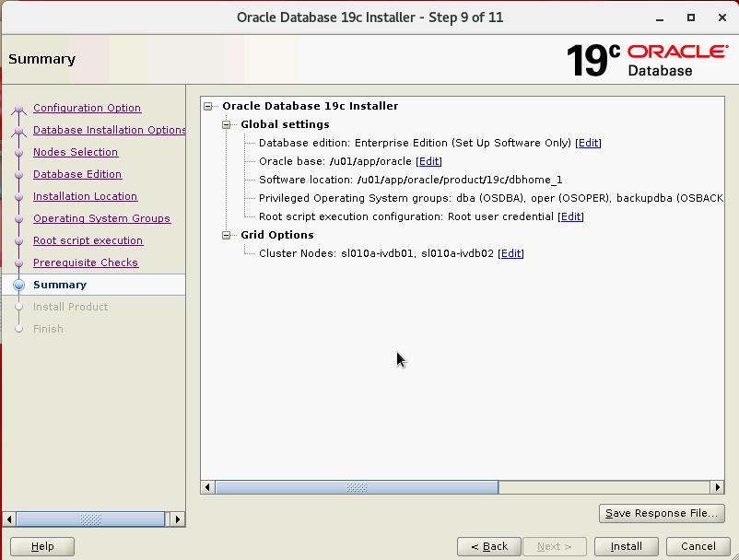Edit Root script execution configuration
Viewport: 739px width, 560px height.
(x=571, y=216)
